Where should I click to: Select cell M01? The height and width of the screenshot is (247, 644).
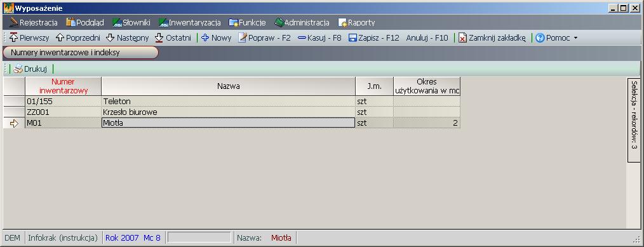(64, 123)
